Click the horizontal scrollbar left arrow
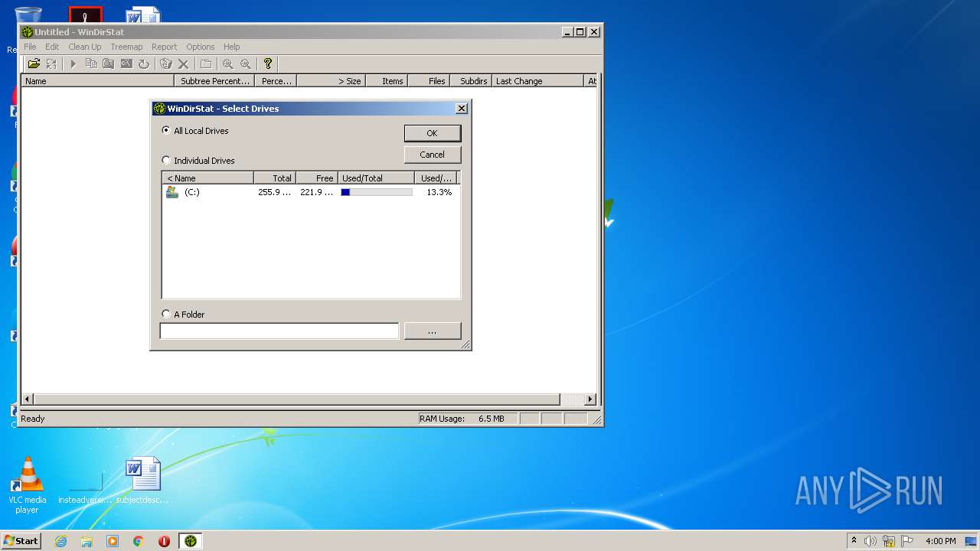The height and width of the screenshot is (551, 980). [28, 399]
